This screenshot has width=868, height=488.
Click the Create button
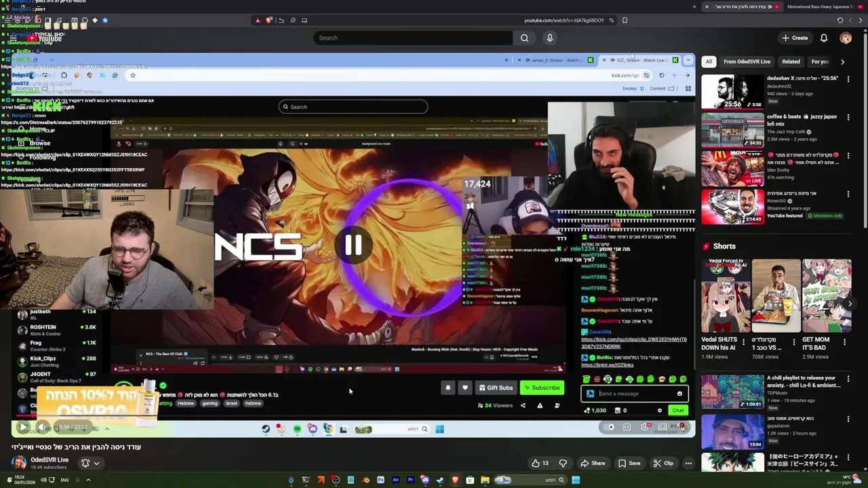coord(794,38)
